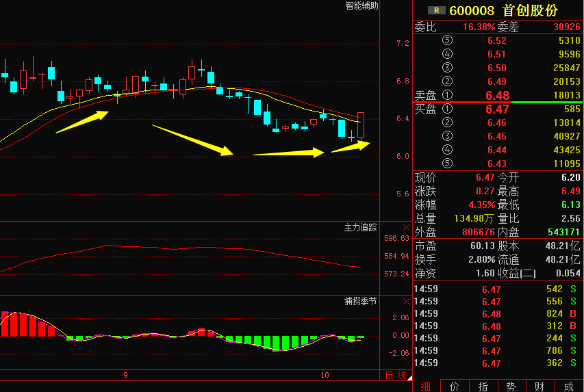Open the 日线 period selector
Viewport: 584px width, 392px height.
[395, 376]
